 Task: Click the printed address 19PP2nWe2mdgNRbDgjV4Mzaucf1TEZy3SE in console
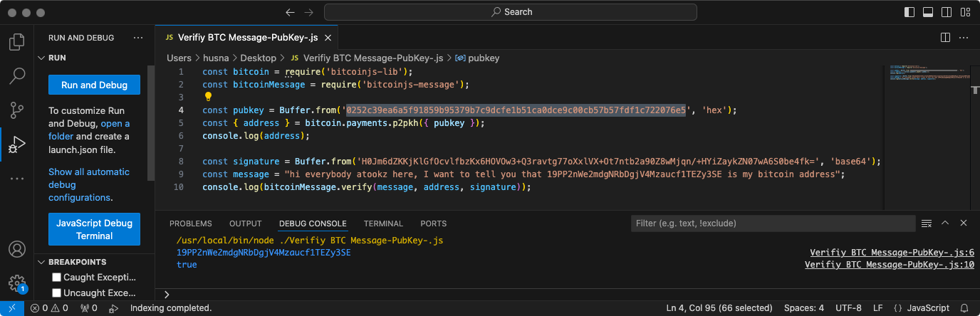264,253
